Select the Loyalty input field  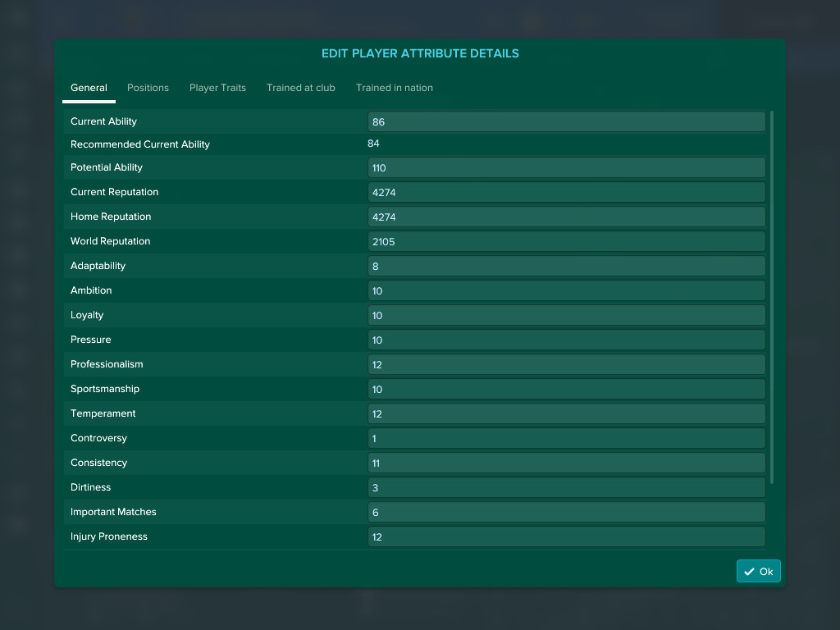coord(566,315)
